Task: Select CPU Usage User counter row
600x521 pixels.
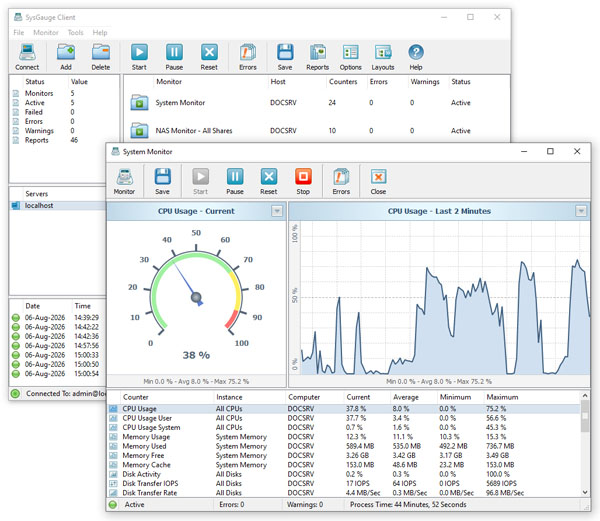Action: pyautogui.click(x=344, y=418)
